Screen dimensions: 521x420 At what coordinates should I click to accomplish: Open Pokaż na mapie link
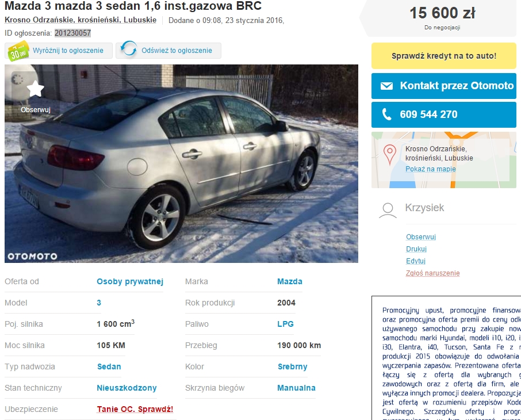[430, 169]
